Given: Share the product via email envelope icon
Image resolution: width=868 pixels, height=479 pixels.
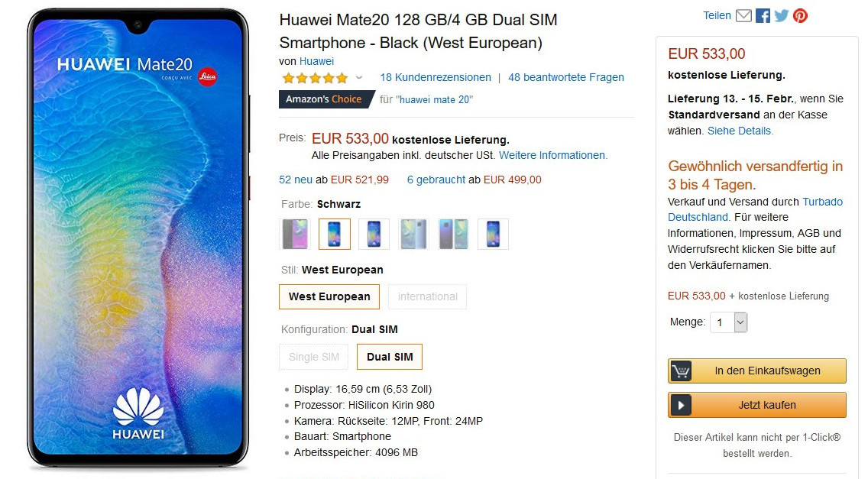Looking at the screenshot, I should (743, 15).
